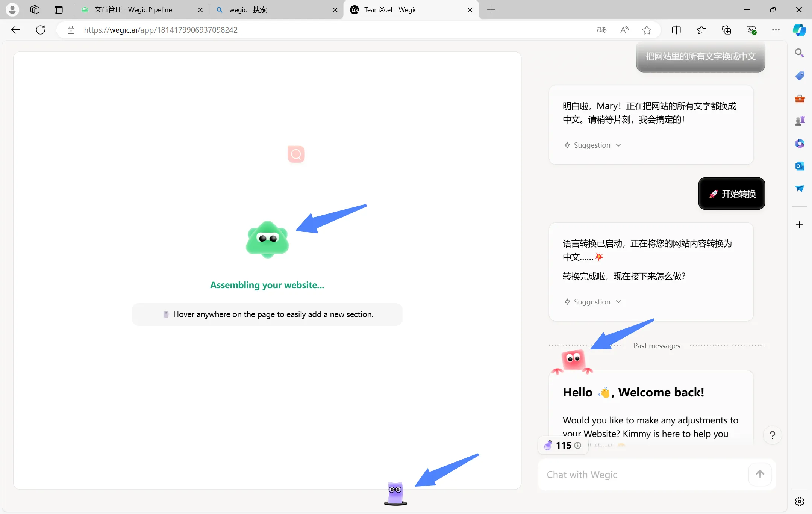Open the help question mark button
This screenshot has height=514, width=812.
coord(773,435)
